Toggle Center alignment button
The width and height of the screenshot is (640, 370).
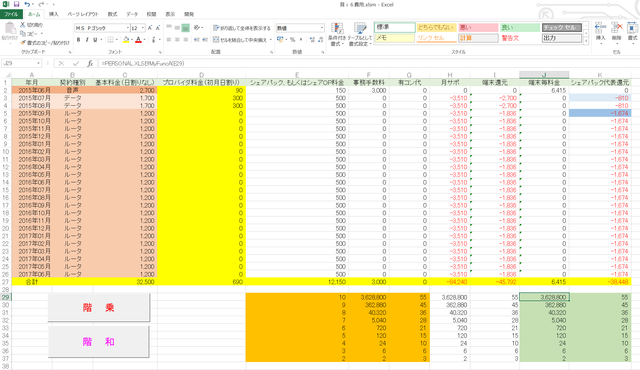[177, 40]
